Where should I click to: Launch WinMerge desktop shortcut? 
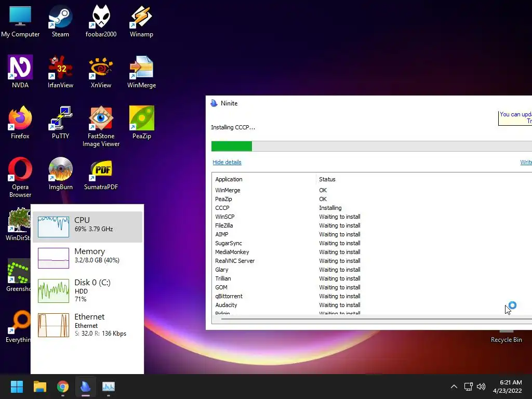[141, 72]
